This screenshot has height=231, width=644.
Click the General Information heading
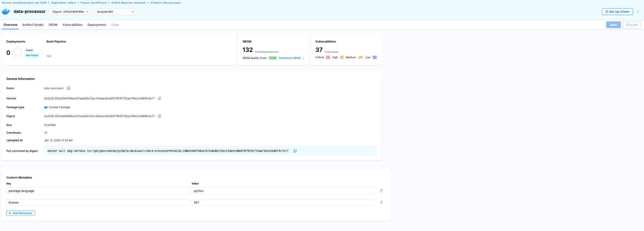pos(20,79)
